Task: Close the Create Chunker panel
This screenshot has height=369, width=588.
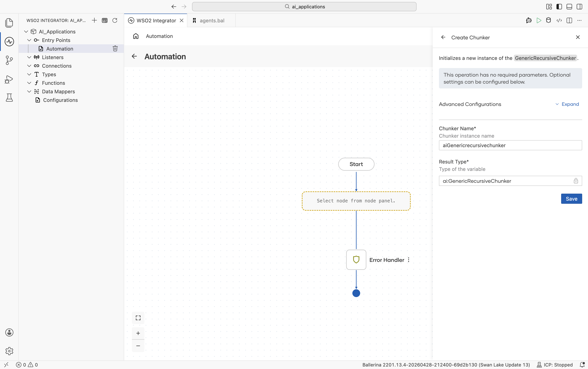Action: 578,37
